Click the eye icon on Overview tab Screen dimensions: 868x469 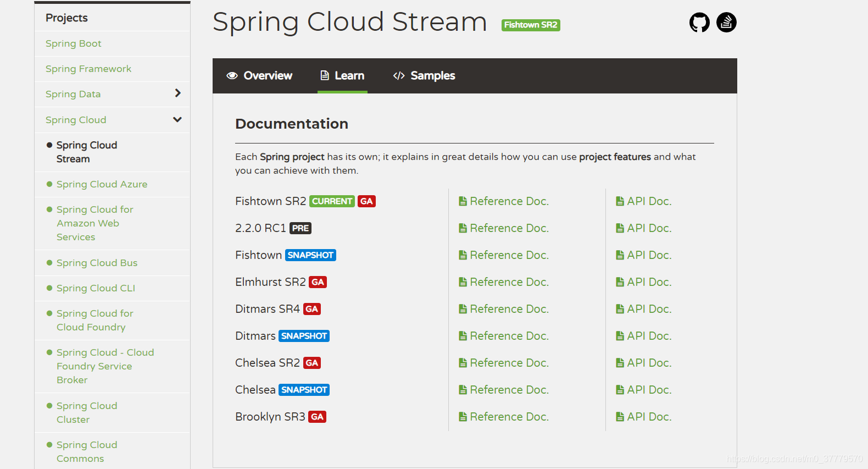[232, 75]
